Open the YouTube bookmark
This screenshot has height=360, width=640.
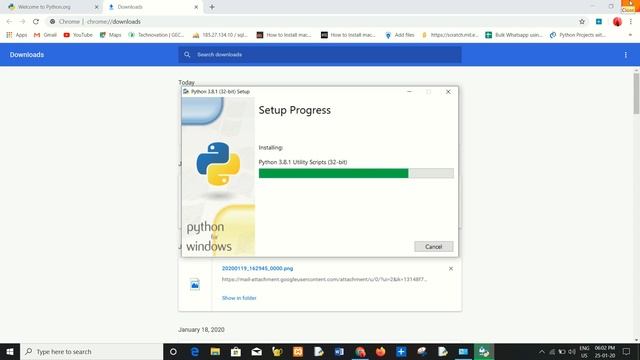click(x=78, y=35)
